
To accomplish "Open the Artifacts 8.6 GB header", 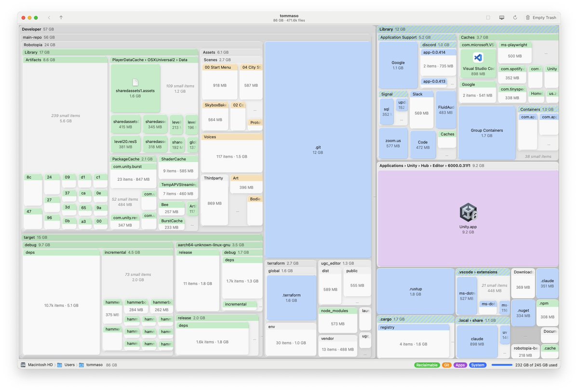I will (x=65, y=60).
